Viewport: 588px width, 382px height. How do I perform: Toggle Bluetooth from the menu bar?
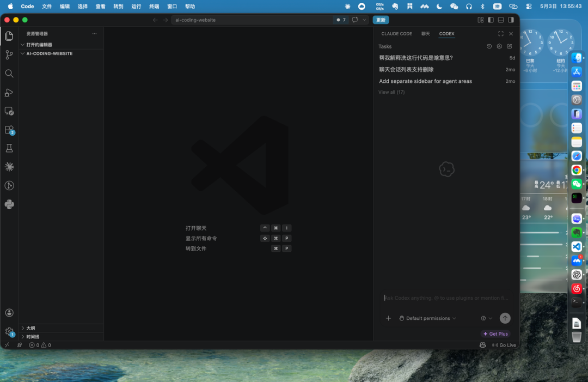click(x=482, y=7)
